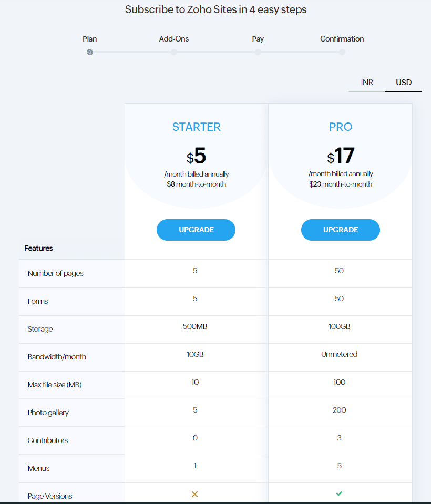Image resolution: width=431 pixels, height=504 pixels.
Task: Click the 'Bandwidth/month' row label
Action: (x=57, y=357)
